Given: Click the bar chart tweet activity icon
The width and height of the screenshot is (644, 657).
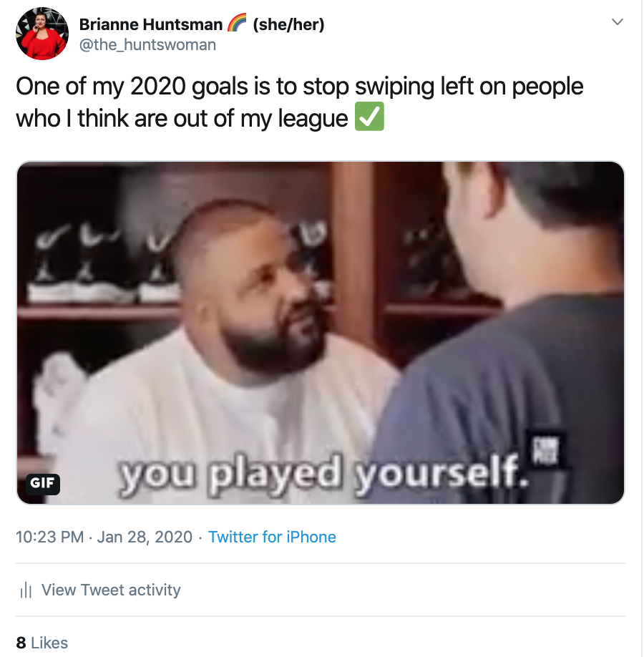Looking at the screenshot, I should point(26,590).
